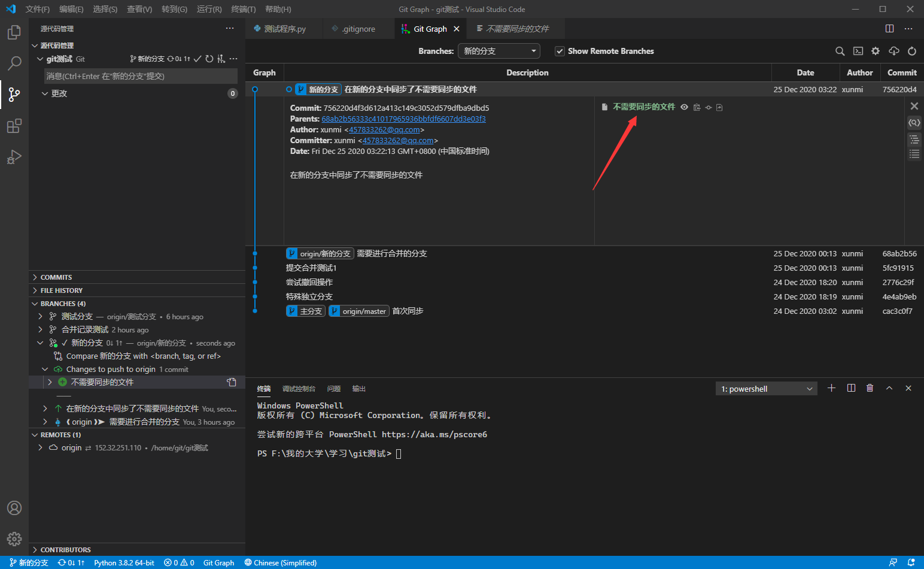
Task: Click open file icon on 不需要同步的文件 row
Action: coord(232,382)
